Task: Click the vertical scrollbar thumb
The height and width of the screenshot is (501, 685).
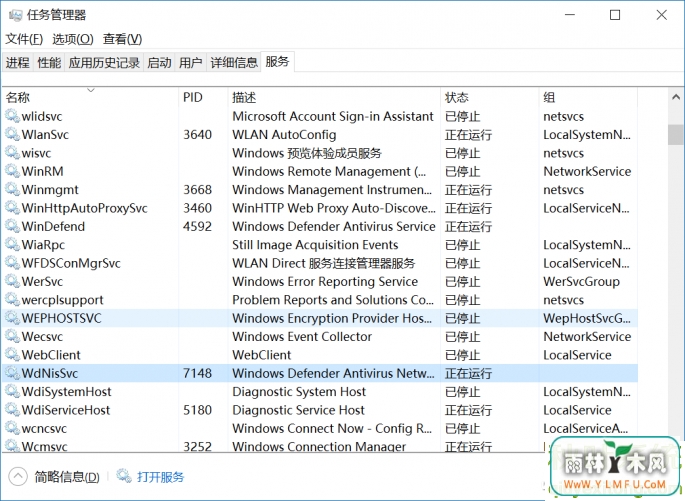Action: click(x=676, y=135)
